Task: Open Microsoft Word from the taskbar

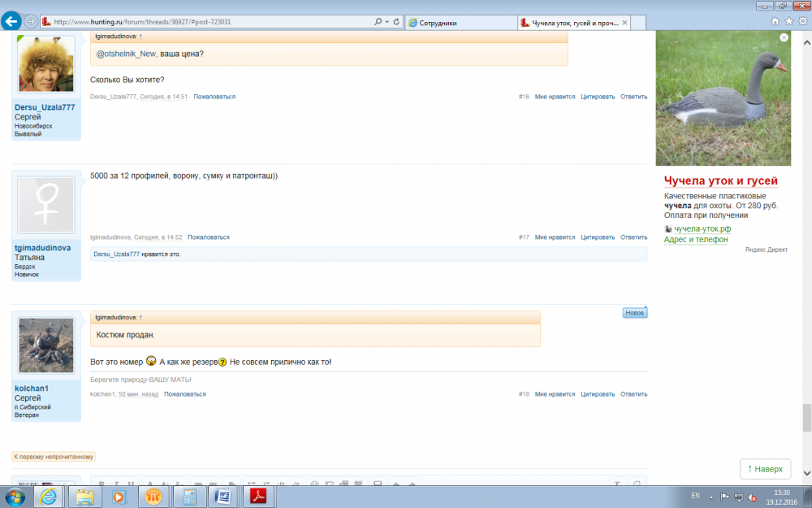Action: pyautogui.click(x=224, y=496)
